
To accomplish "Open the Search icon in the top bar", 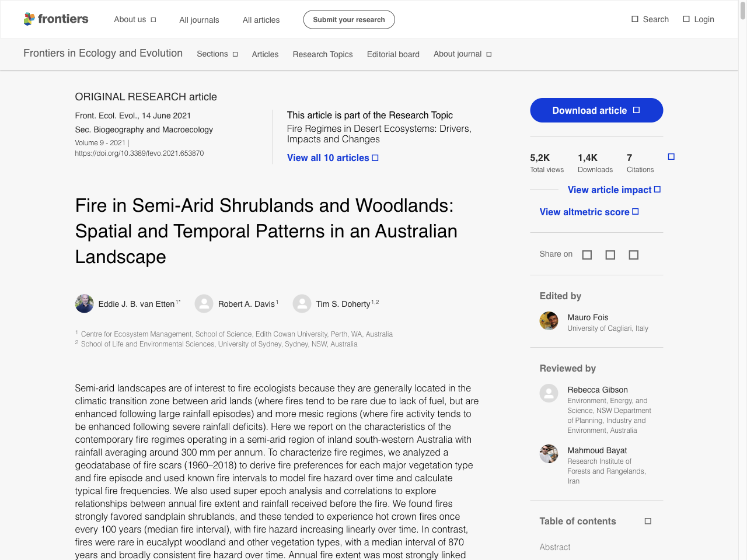I will pyautogui.click(x=634, y=19).
